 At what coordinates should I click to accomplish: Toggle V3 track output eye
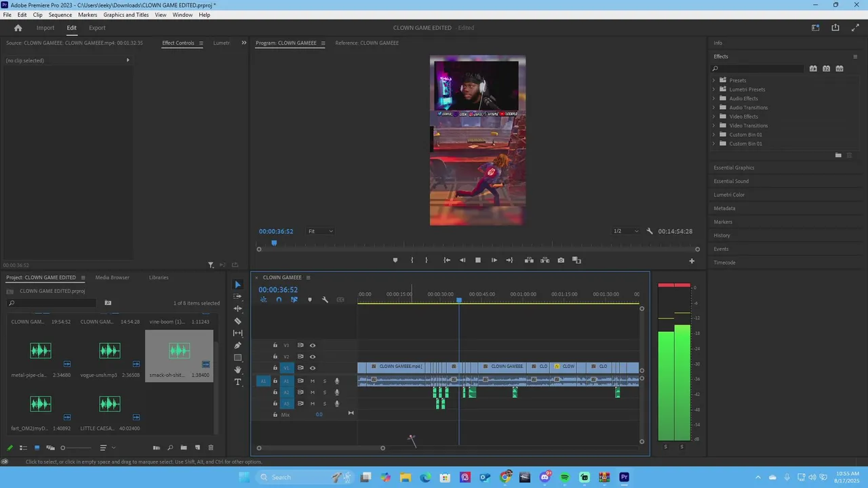[313, 345]
